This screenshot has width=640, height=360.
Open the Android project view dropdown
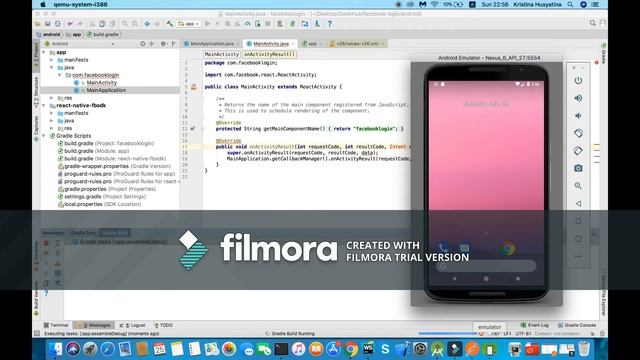tap(79, 44)
